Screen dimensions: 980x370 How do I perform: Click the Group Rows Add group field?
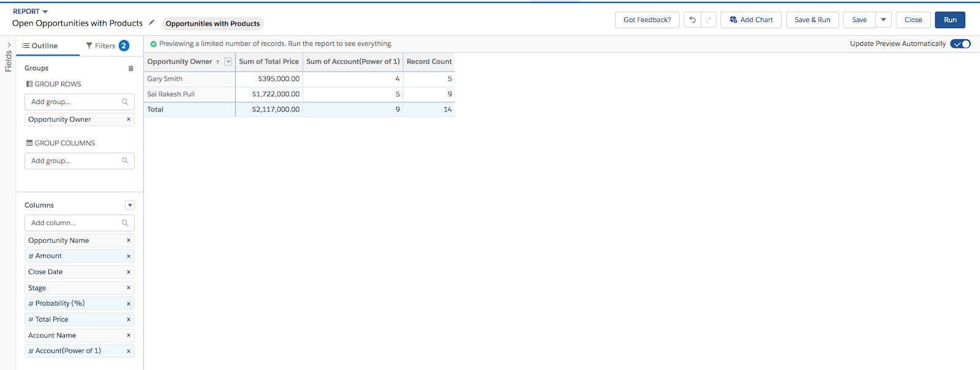(x=80, y=102)
